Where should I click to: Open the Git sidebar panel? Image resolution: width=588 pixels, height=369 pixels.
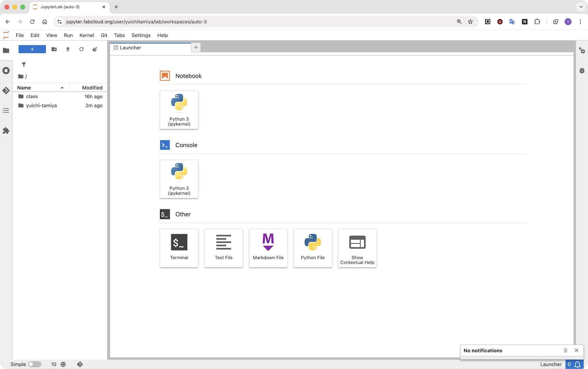pyautogui.click(x=6, y=91)
